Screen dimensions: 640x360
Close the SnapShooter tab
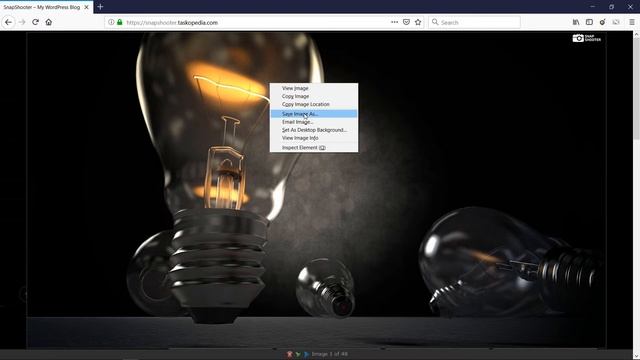click(x=87, y=7)
